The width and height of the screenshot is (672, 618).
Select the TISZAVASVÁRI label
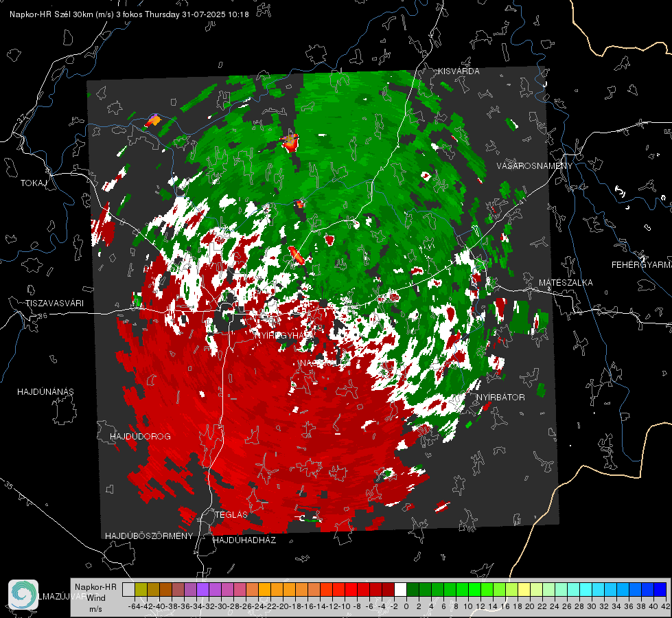coord(54,304)
